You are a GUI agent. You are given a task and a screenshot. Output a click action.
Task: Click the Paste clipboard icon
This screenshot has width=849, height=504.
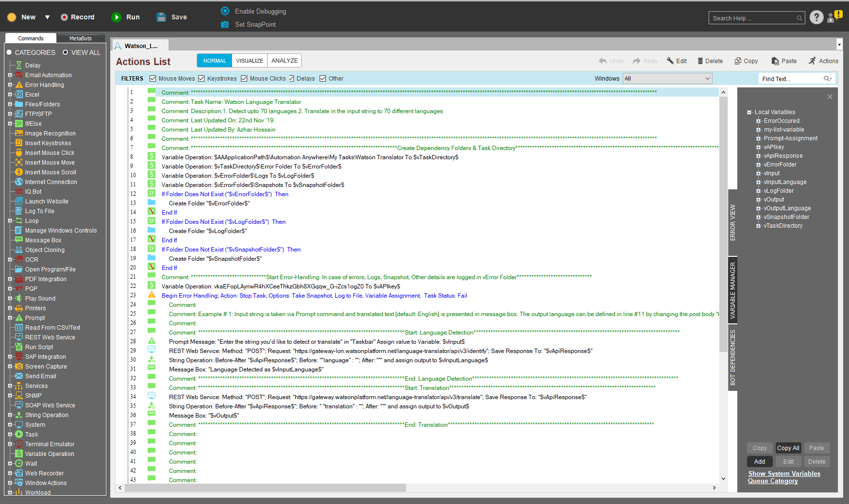[775, 61]
